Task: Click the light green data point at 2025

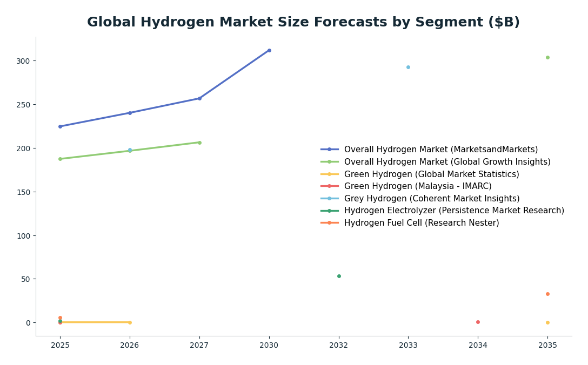Action: pyautogui.click(x=61, y=159)
